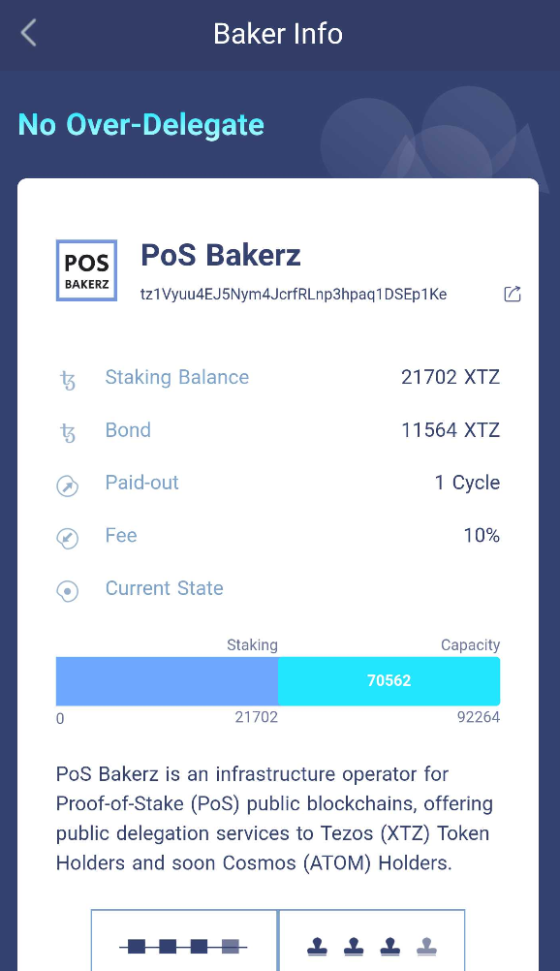560x971 pixels.
Task: Tap the No Over-Delegate heading
Action: (141, 124)
